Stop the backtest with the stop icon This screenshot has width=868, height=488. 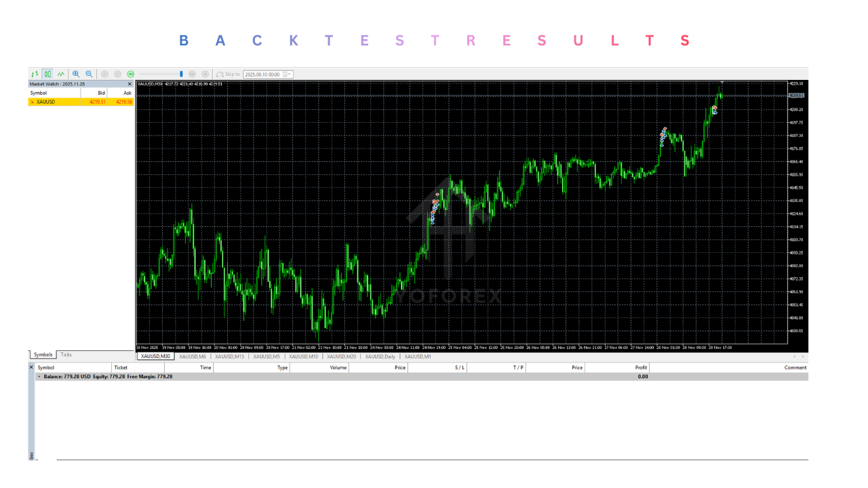[x=117, y=74]
